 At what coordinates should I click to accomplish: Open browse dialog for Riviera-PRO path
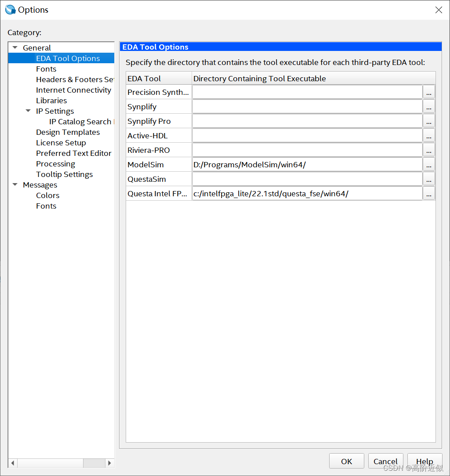pyautogui.click(x=428, y=150)
